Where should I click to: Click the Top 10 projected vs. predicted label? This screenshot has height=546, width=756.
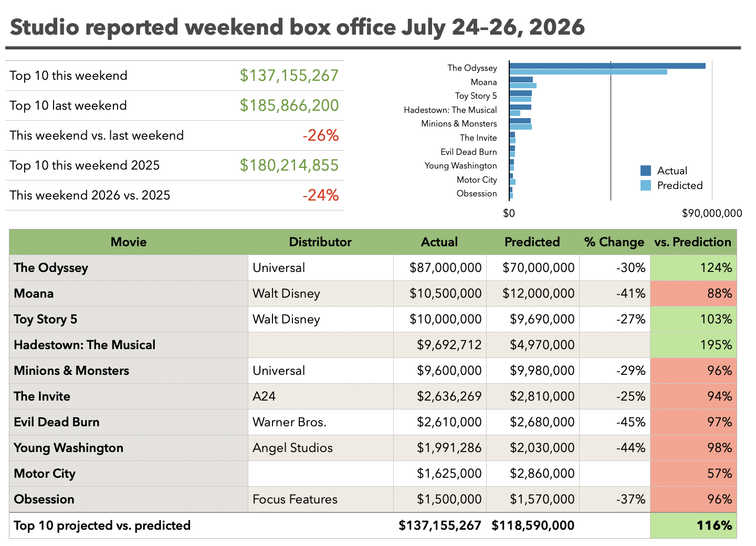[x=102, y=526]
